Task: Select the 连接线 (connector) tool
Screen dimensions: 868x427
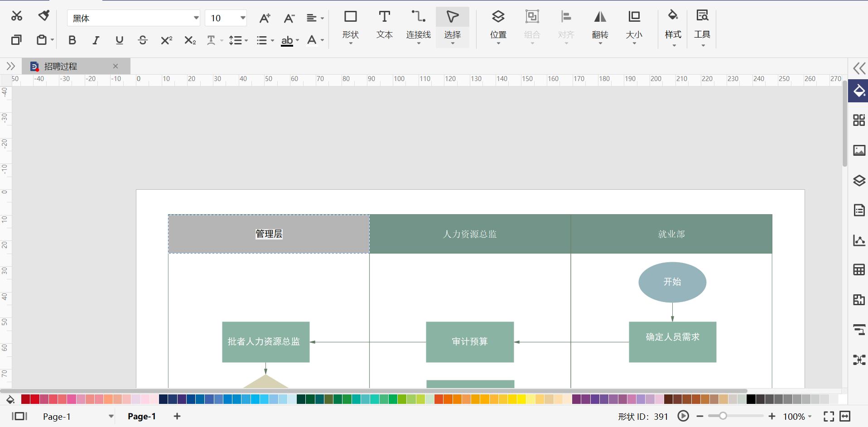Action: pos(419,25)
